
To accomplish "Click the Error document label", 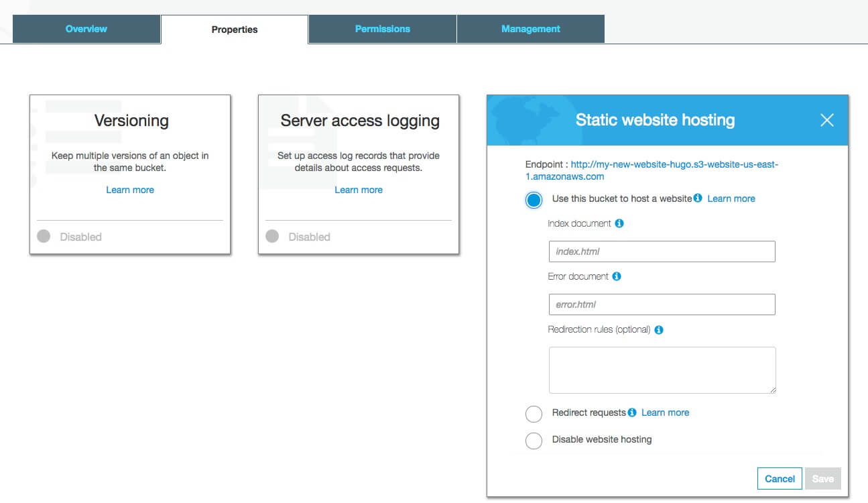I will click(x=578, y=276).
